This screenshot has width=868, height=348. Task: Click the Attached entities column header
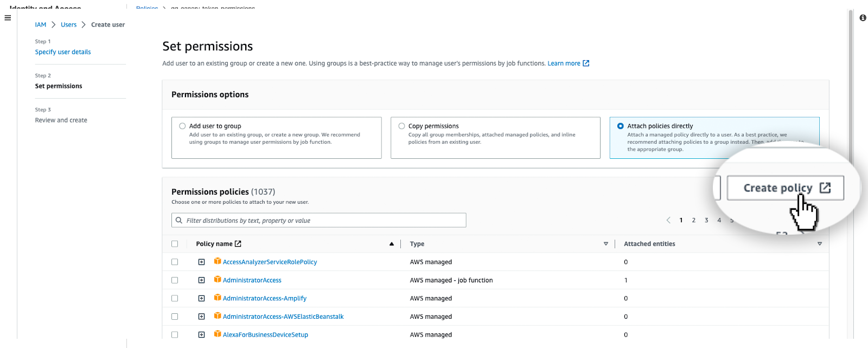(649, 244)
